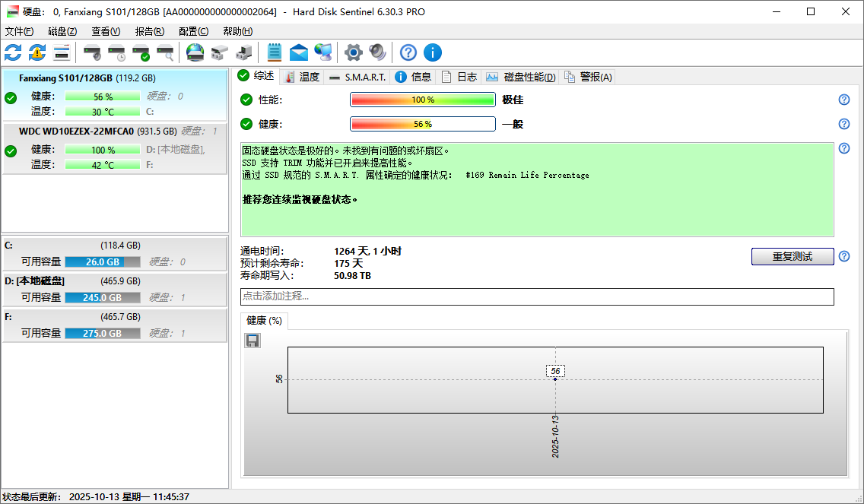The height and width of the screenshot is (504, 864).
Task: Click the 100 % performance progress bar
Action: coord(423,100)
